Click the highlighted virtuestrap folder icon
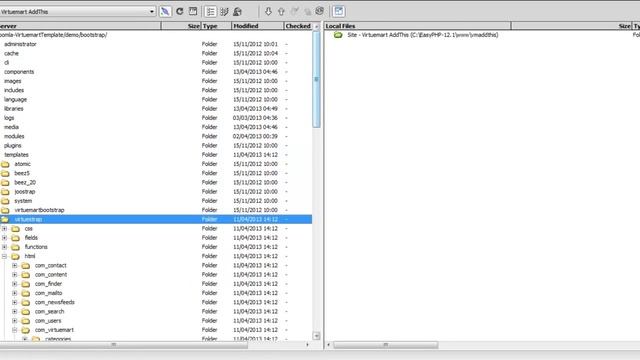 pos(5,220)
